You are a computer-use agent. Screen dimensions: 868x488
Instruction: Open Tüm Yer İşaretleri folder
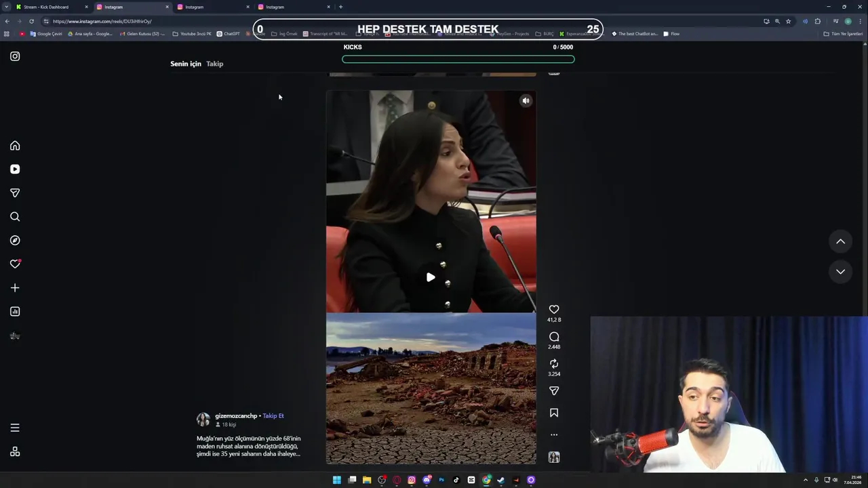pos(843,34)
